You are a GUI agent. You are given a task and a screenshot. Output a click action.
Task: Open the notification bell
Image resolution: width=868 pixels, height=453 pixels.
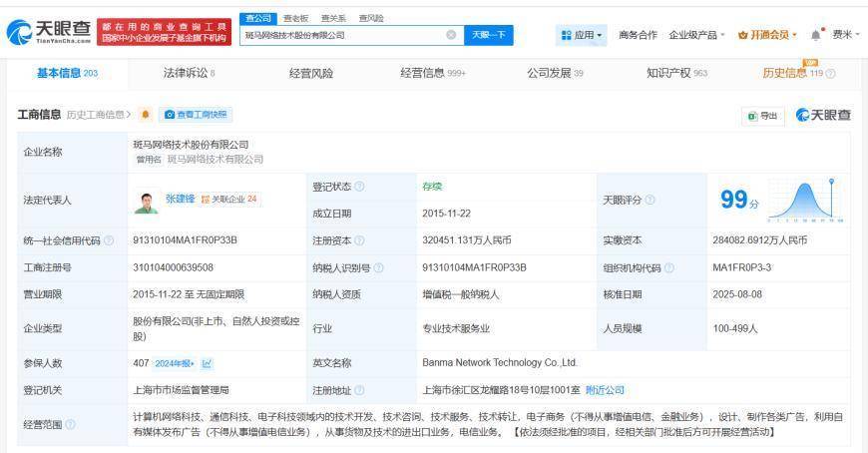[x=815, y=35]
